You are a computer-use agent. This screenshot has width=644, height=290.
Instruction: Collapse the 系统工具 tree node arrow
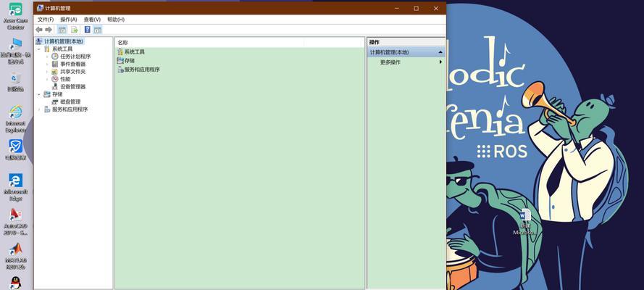(39, 49)
